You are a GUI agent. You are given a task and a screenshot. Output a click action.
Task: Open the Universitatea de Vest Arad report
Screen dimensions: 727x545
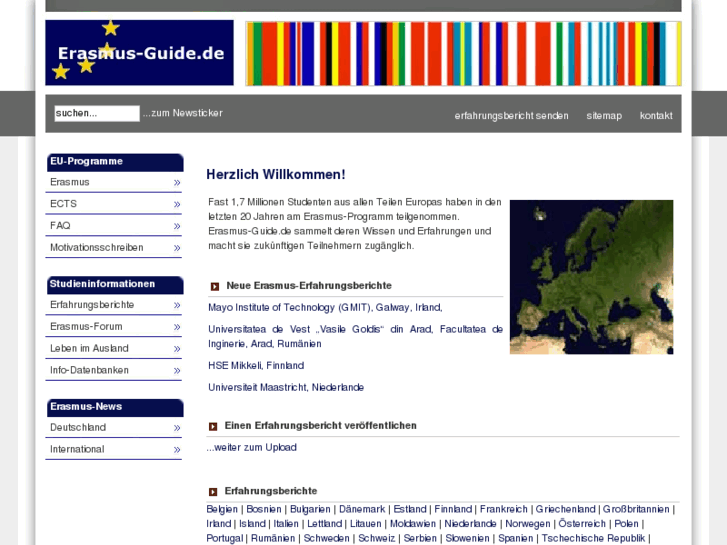coord(355,336)
